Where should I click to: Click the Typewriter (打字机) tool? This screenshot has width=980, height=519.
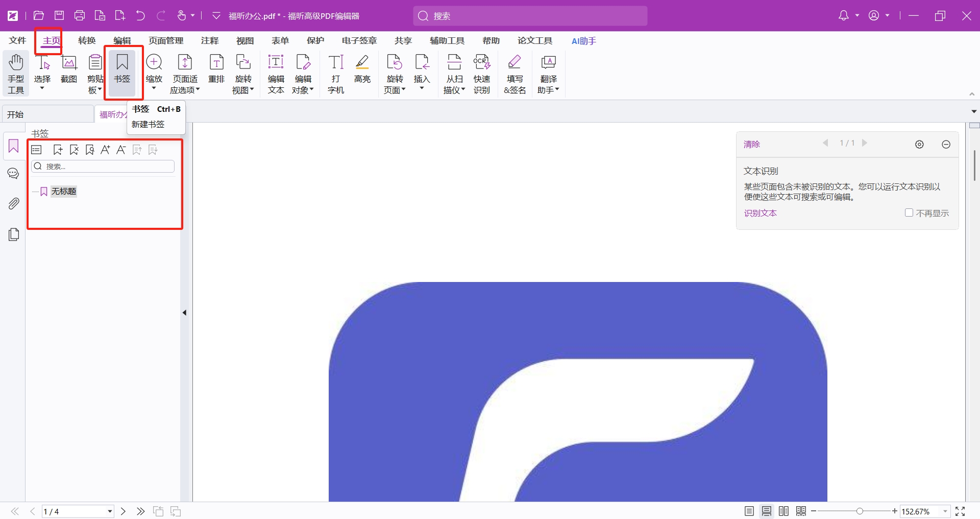(x=336, y=74)
